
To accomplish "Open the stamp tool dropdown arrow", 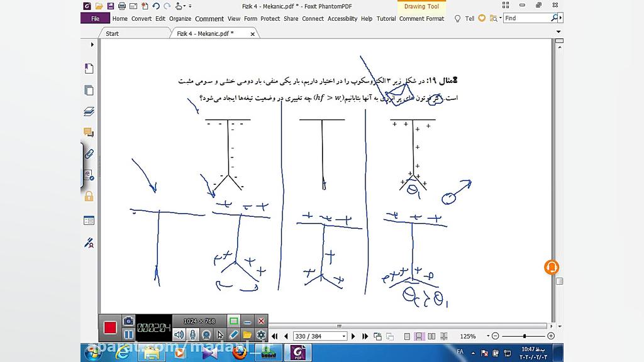I will click(x=184, y=6).
